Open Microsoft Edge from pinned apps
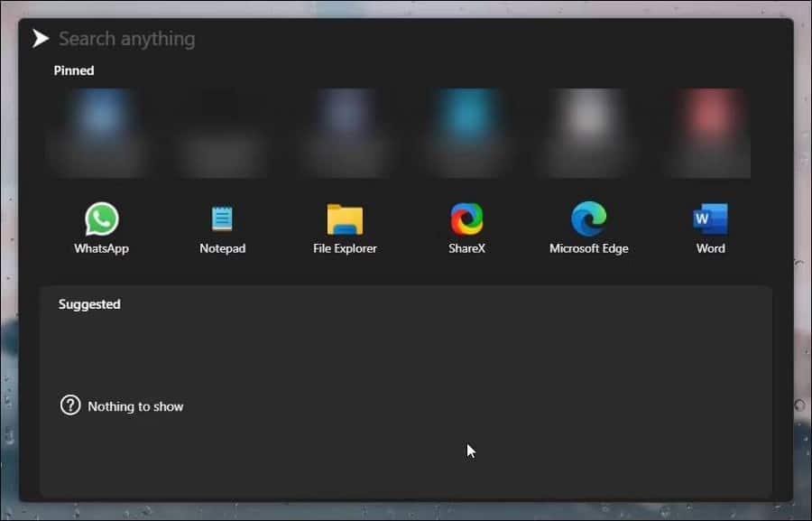The height and width of the screenshot is (521, 812). (589, 228)
